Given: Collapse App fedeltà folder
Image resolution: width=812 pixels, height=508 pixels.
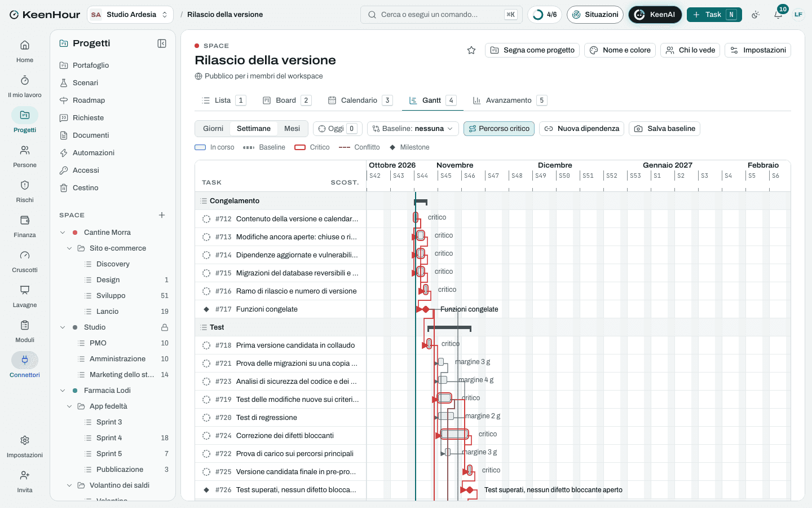Looking at the screenshot, I should pyautogui.click(x=69, y=406).
